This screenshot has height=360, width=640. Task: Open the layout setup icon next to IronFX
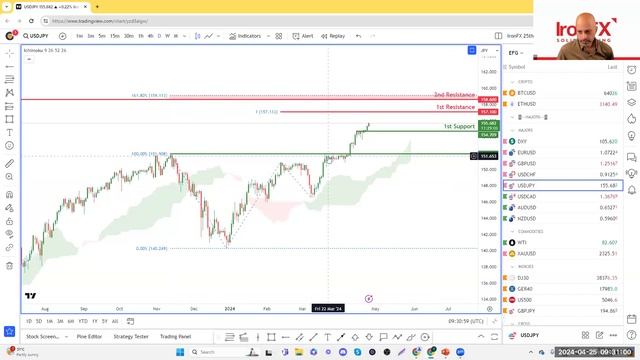498,36
